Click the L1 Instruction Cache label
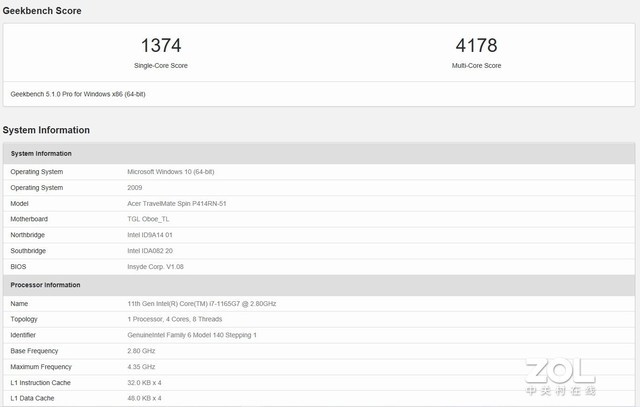640x407 pixels. [x=40, y=383]
